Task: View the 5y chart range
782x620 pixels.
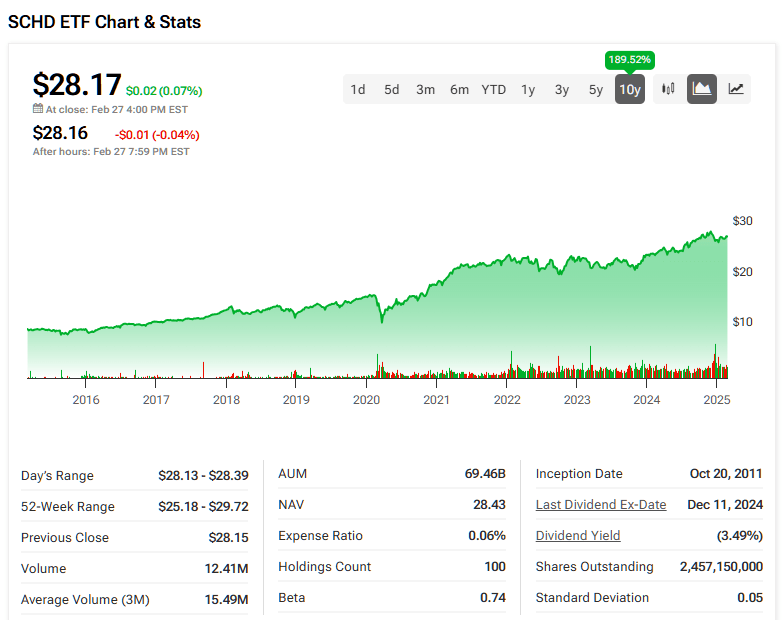Action: [595, 89]
